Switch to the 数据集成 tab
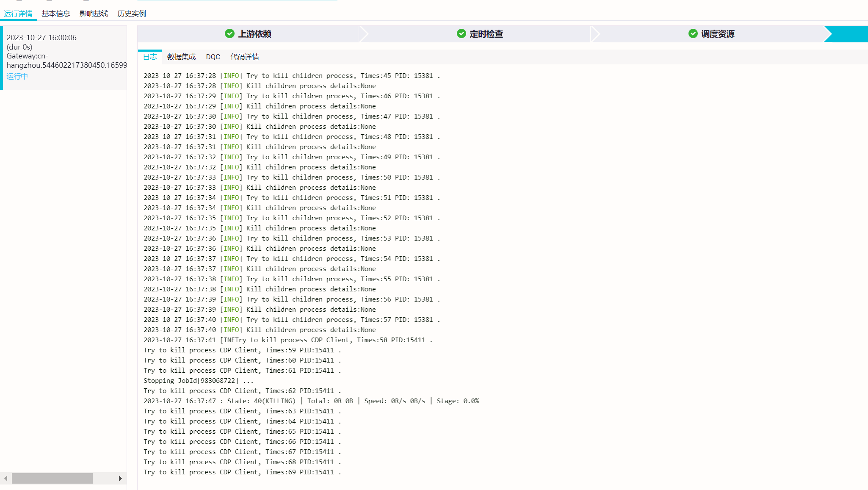The width and height of the screenshot is (868, 490). (x=181, y=57)
